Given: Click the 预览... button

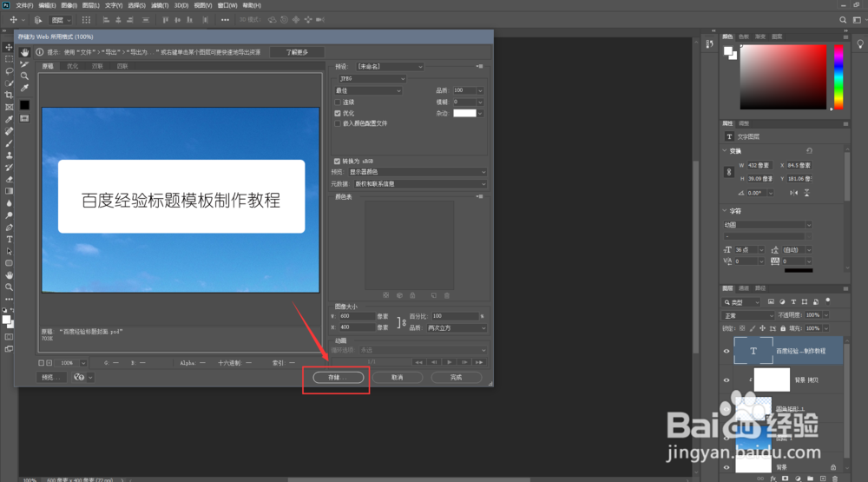Looking at the screenshot, I should coord(51,377).
